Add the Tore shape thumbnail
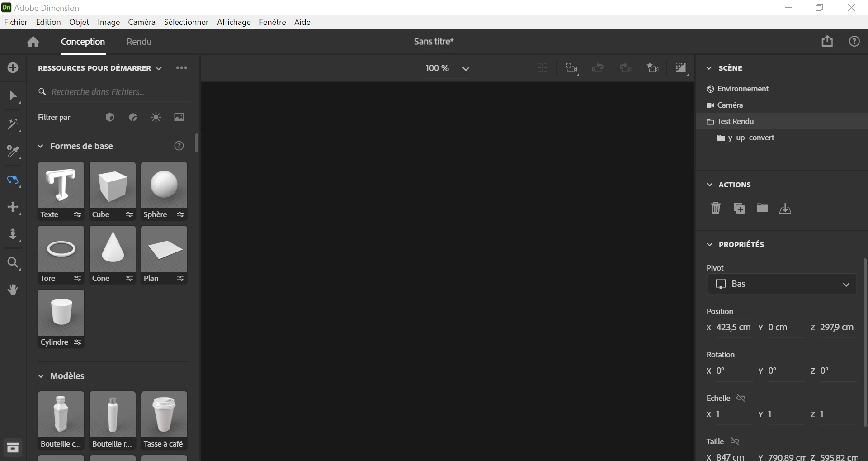Viewport: 868px width, 461px height. (61, 249)
